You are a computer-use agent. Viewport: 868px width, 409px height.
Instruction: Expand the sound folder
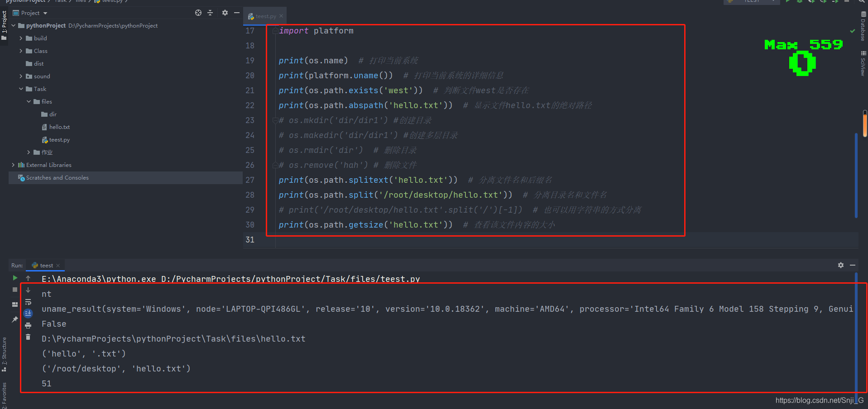coord(21,76)
